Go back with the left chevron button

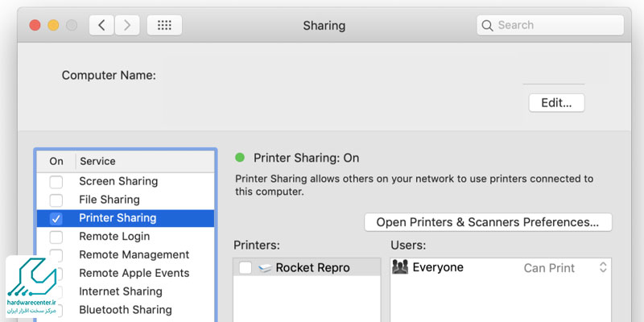(x=101, y=26)
